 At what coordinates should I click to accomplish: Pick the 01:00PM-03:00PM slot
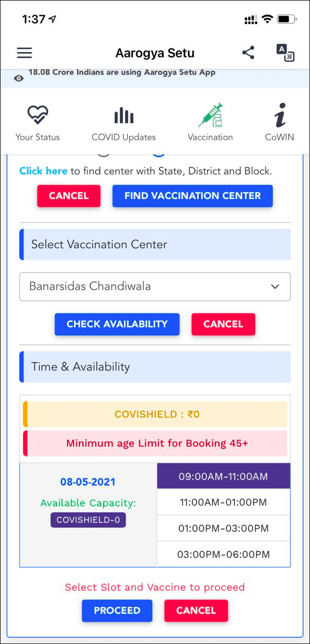[x=223, y=529]
